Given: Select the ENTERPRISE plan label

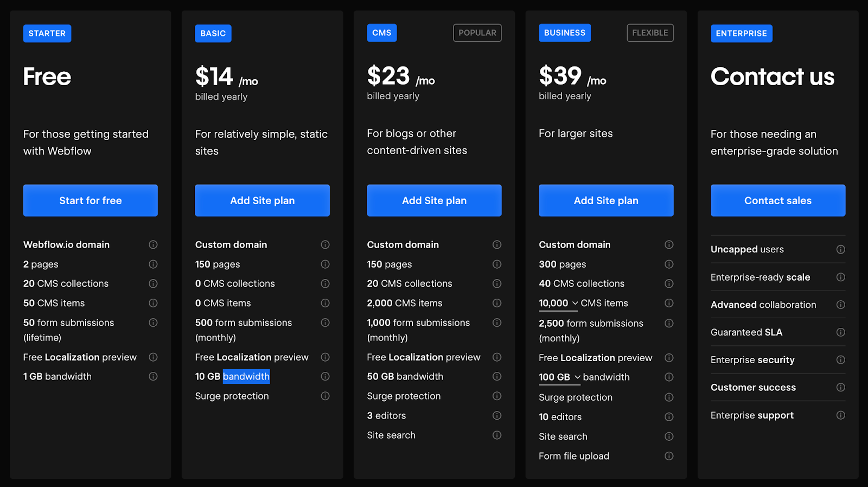Looking at the screenshot, I should pyautogui.click(x=742, y=34).
